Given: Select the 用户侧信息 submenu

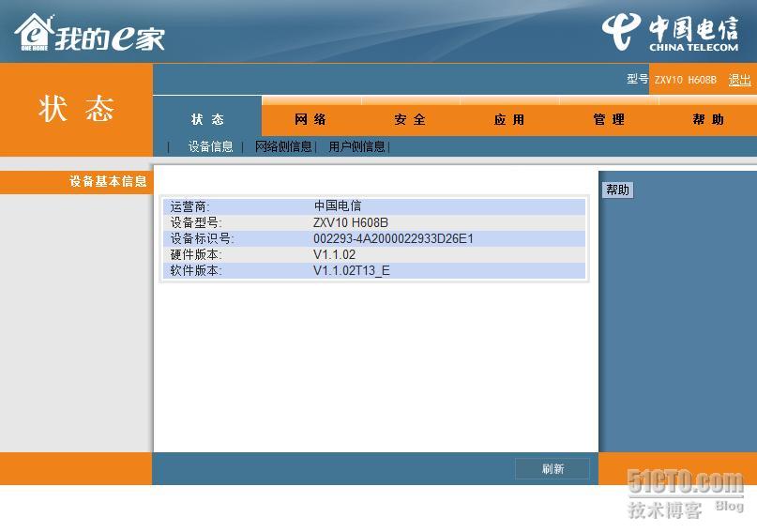Looking at the screenshot, I should pyautogui.click(x=356, y=146).
